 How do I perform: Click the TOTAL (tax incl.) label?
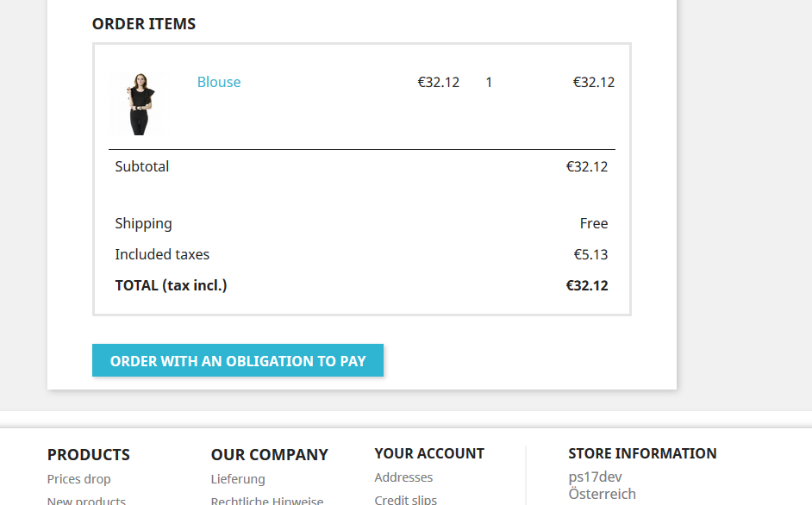(171, 285)
